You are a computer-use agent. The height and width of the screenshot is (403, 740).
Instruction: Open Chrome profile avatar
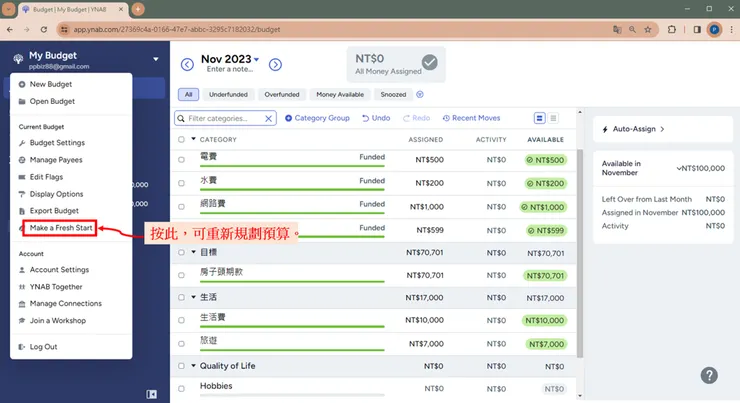point(715,29)
